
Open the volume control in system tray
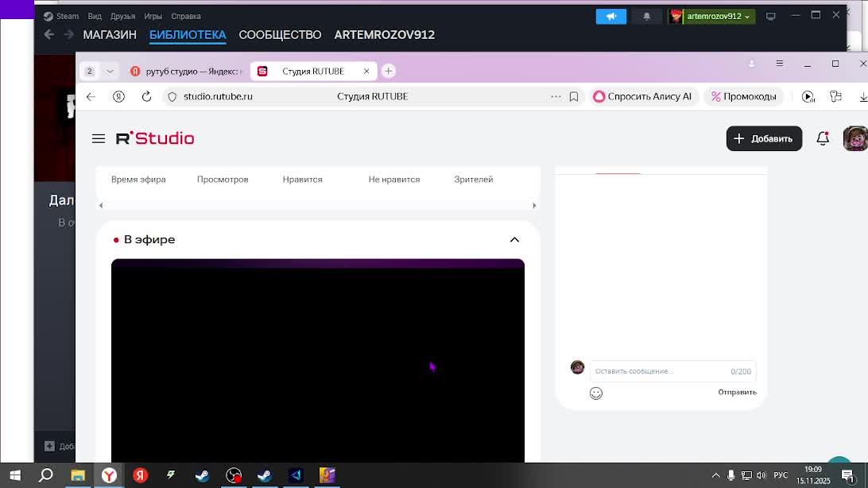point(761,475)
